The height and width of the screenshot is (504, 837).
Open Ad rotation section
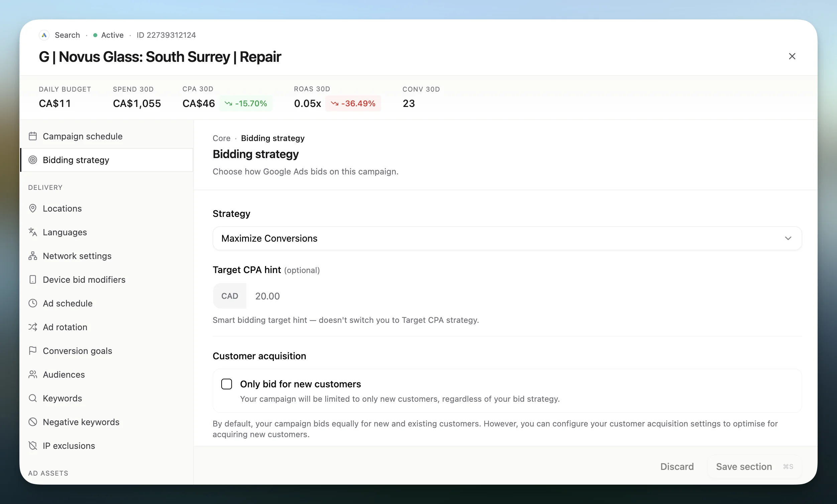[107, 327]
